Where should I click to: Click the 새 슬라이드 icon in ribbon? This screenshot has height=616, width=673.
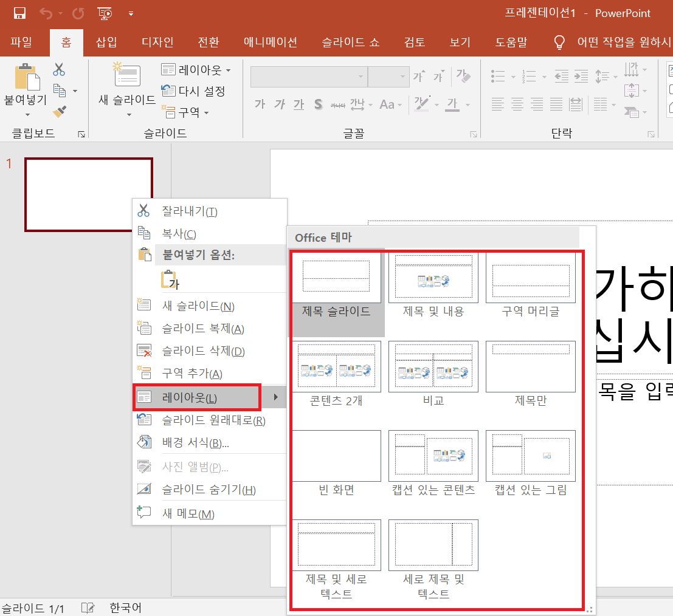[x=126, y=75]
